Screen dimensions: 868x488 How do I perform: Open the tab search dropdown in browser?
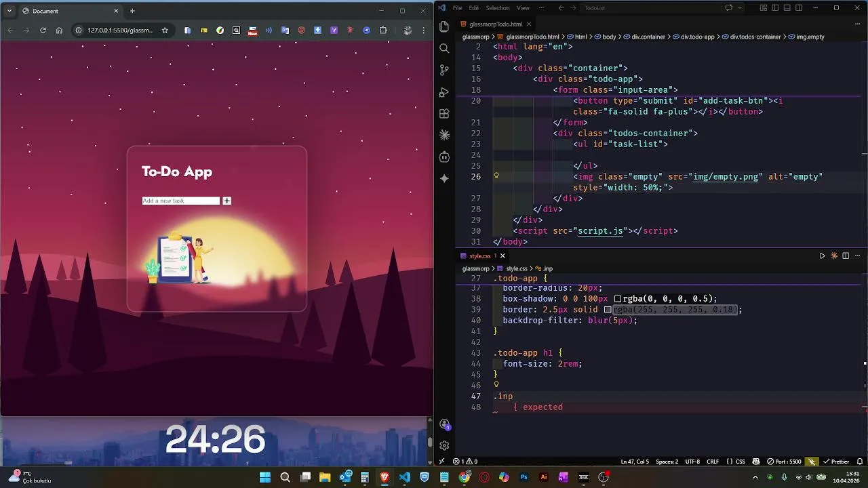[x=9, y=11]
